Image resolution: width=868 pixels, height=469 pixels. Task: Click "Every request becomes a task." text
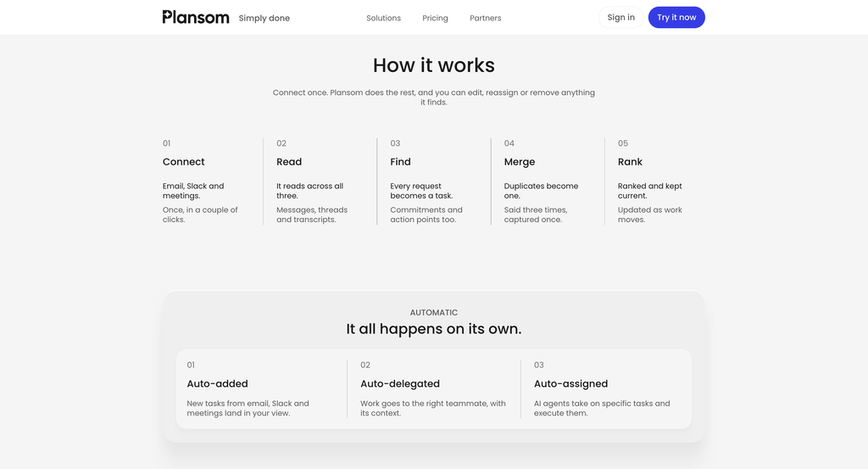click(421, 191)
